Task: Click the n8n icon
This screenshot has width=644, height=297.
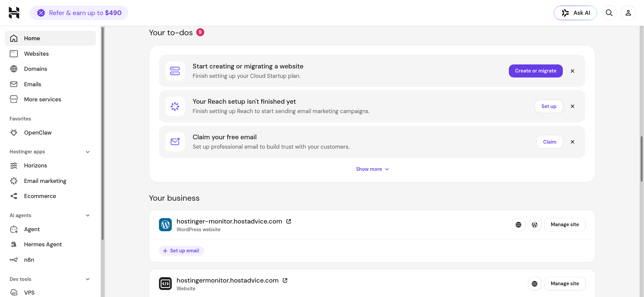Action: [14, 260]
